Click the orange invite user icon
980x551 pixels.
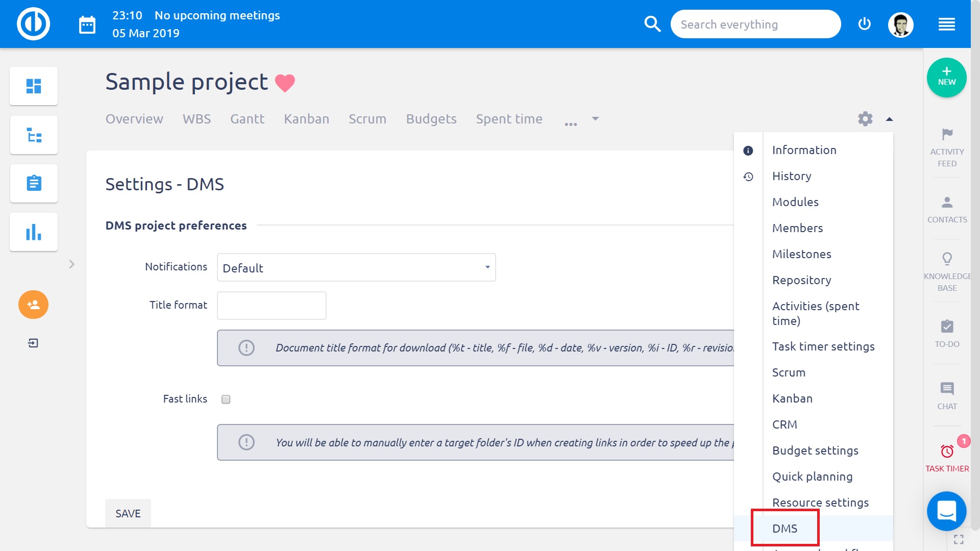33,305
